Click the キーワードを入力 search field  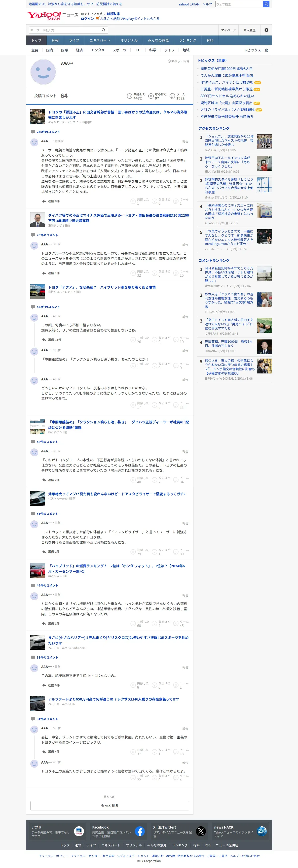pos(64,30)
